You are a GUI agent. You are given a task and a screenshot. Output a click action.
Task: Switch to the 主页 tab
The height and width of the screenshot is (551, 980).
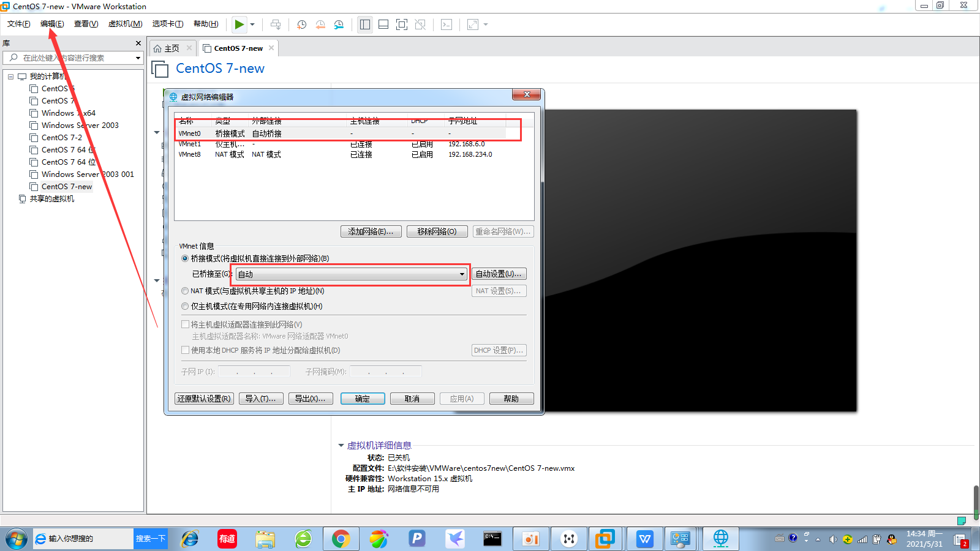tap(171, 48)
